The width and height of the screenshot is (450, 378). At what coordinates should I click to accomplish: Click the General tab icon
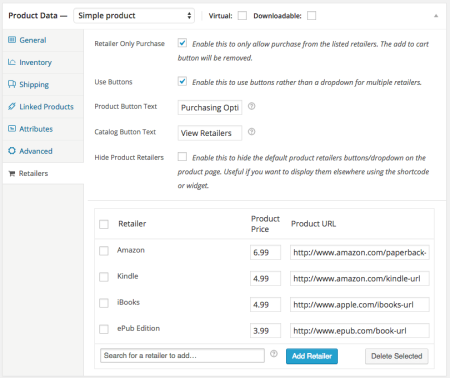pos(12,40)
